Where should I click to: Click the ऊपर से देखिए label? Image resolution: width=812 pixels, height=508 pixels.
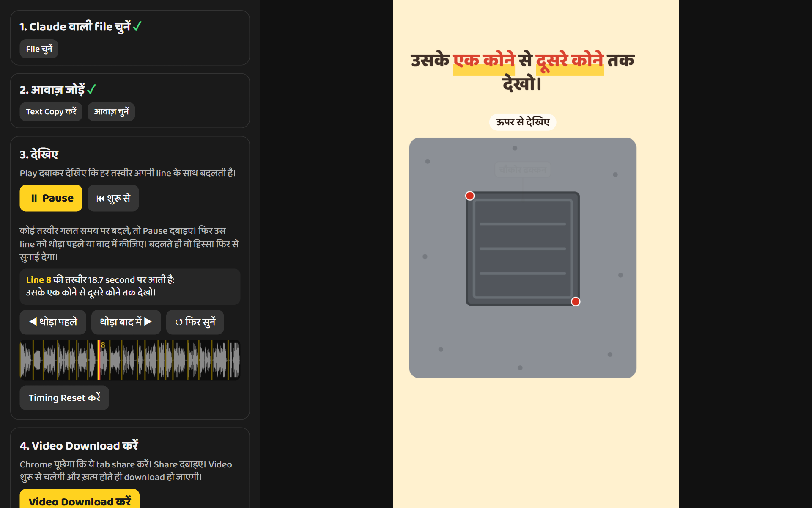pos(523,122)
